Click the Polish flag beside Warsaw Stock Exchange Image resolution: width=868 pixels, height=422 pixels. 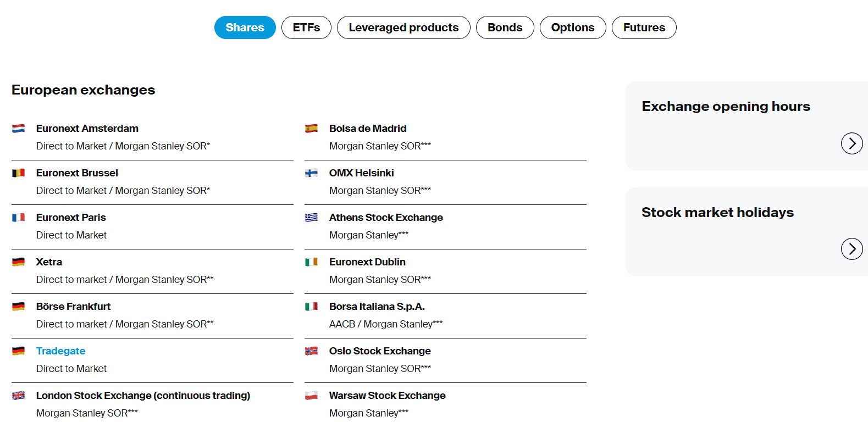click(311, 396)
